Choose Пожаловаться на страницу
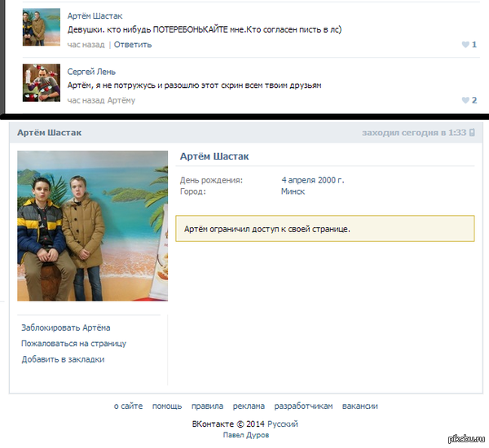The width and height of the screenshot is (489, 448). point(73,344)
